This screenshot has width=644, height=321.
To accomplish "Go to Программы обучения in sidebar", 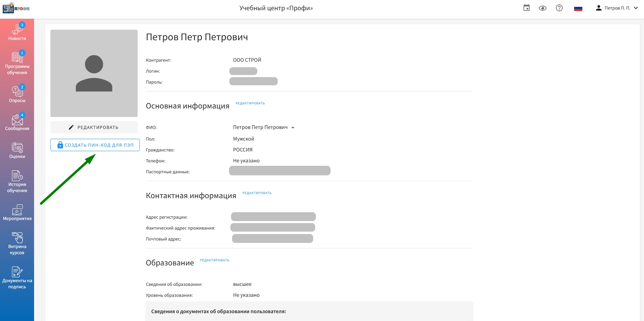I will click(x=17, y=63).
